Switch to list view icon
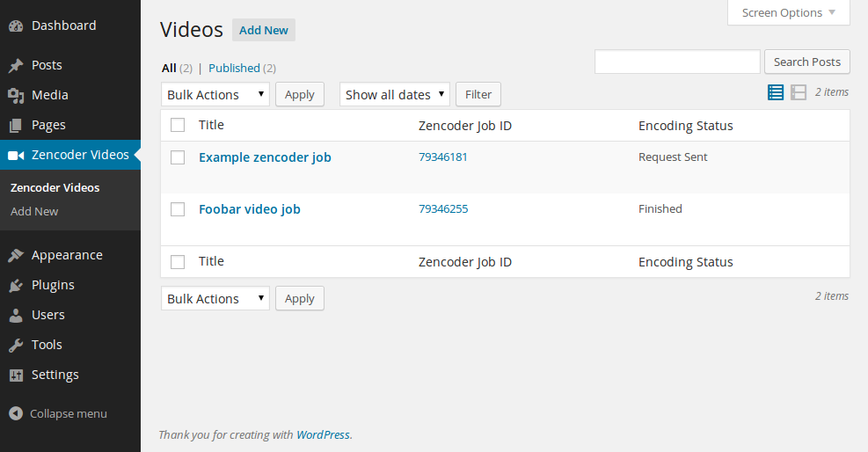 [776, 92]
